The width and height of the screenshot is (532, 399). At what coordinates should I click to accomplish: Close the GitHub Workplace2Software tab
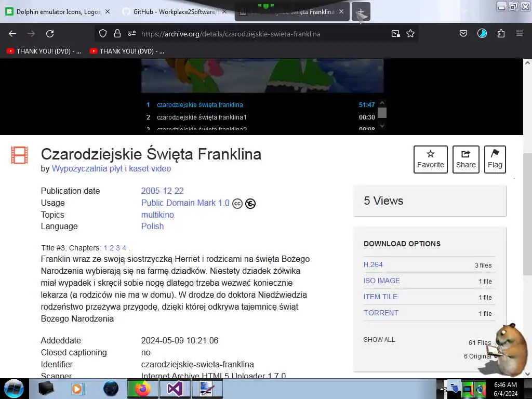click(x=224, y=11)
